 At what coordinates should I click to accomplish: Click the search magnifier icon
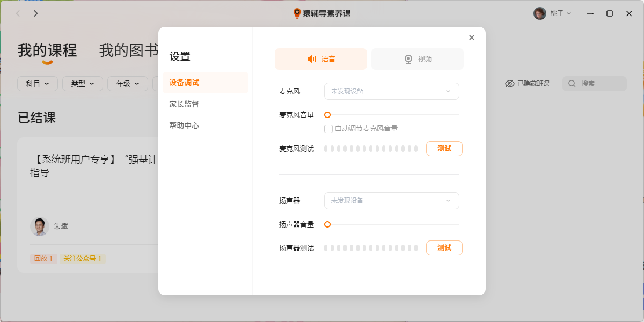[572, 83]
